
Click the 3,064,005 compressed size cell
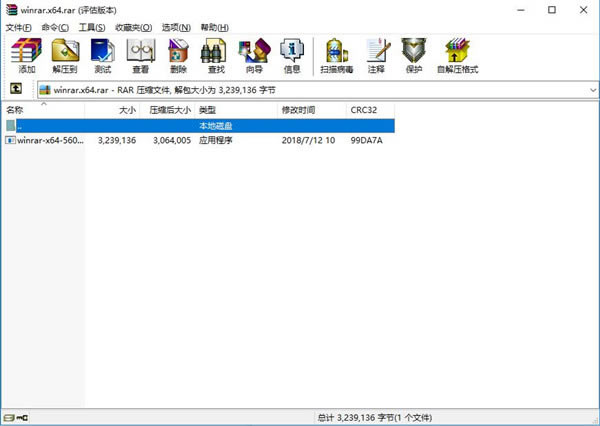(x=172, y=140)
